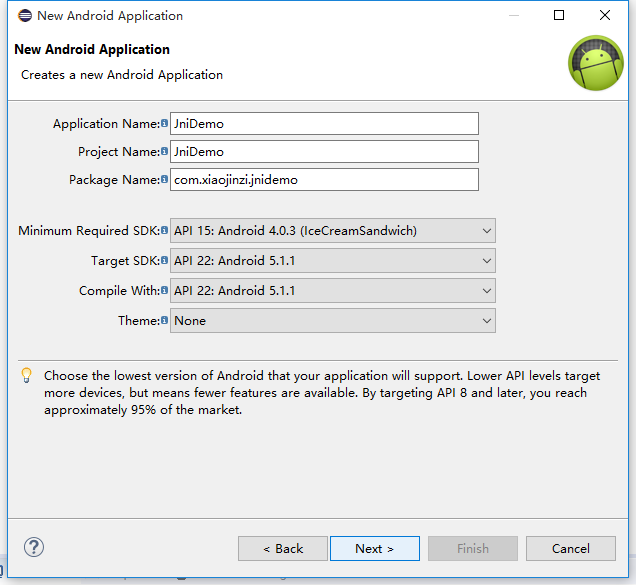The height and width of the screenshot is (585, 636).
Task: Click info icon beside Application Name
Action: click(x=164, y=123)
